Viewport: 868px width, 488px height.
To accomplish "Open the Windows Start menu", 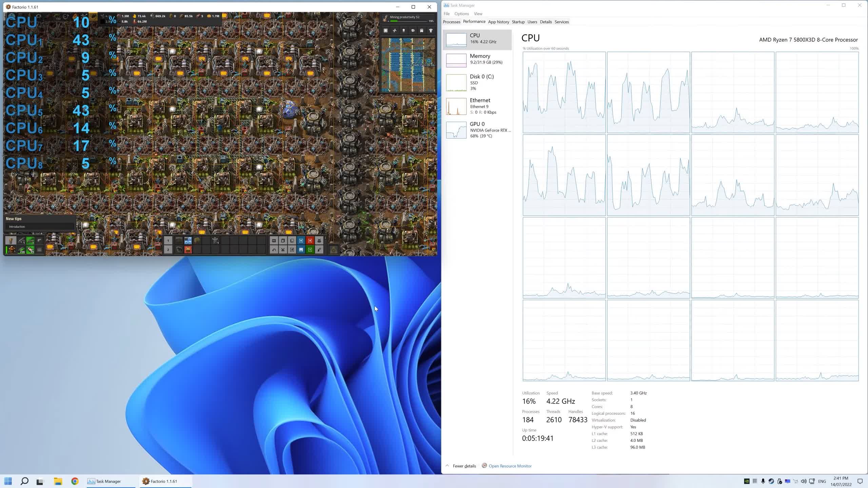I will click(8, 481).
